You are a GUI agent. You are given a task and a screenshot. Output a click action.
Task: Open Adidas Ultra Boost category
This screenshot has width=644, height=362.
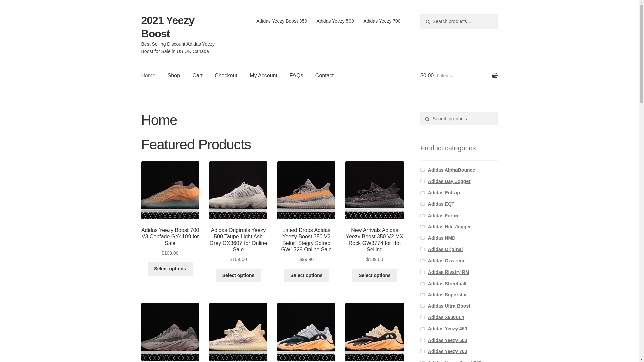449,306
